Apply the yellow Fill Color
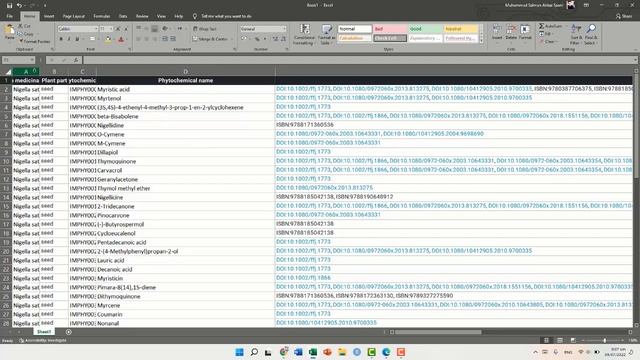 (x=108, y=40)
